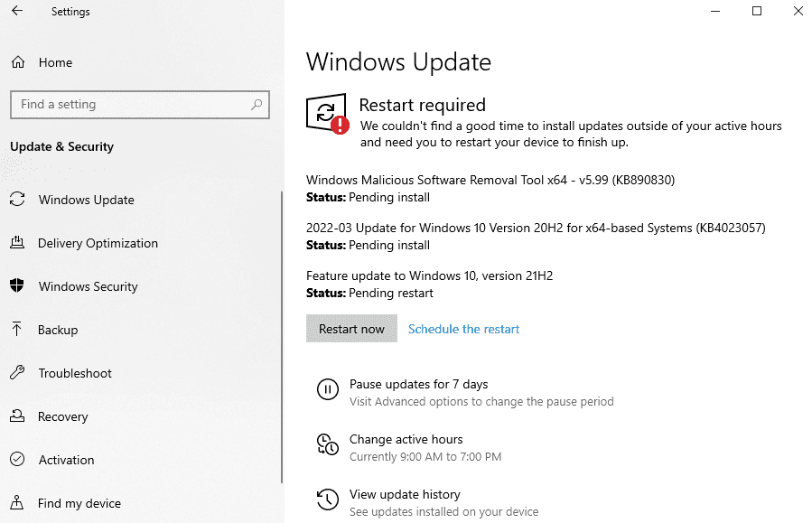Click the Restart required heading

point(422,105)
